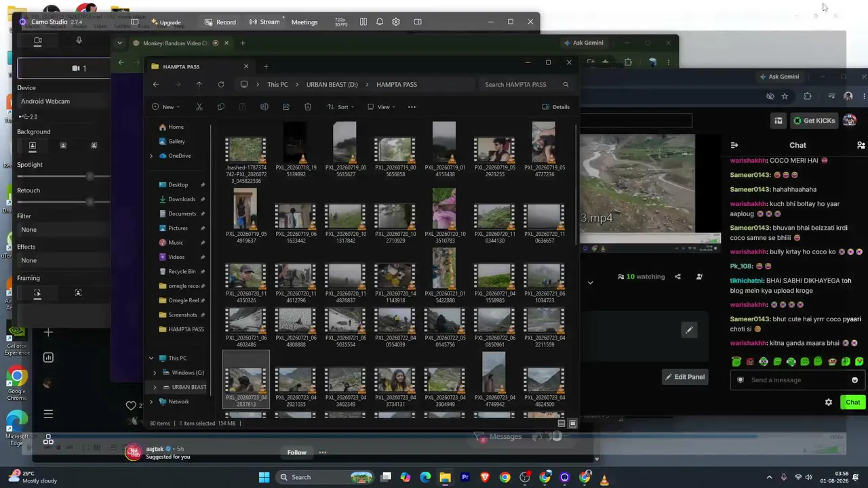This screenshot has width=868, height=488.
Task: Open Kick chat settings gear
Action: click(828, 402)
